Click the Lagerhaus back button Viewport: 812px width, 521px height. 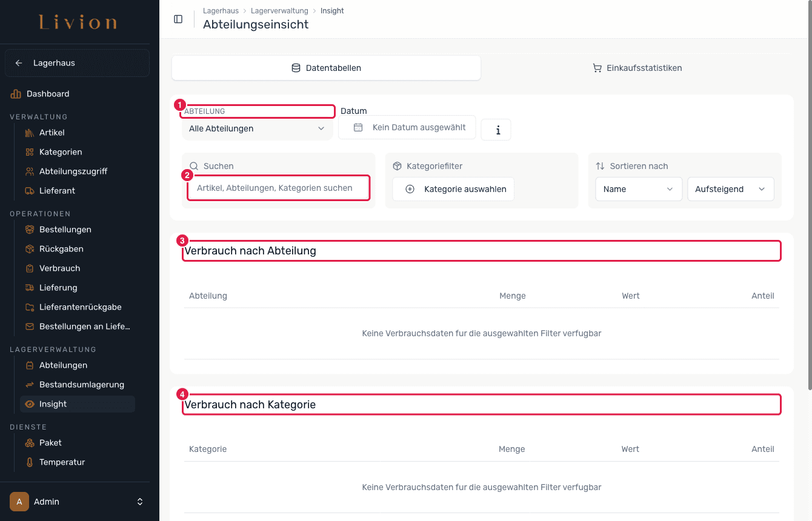click(x=77, y=63)
